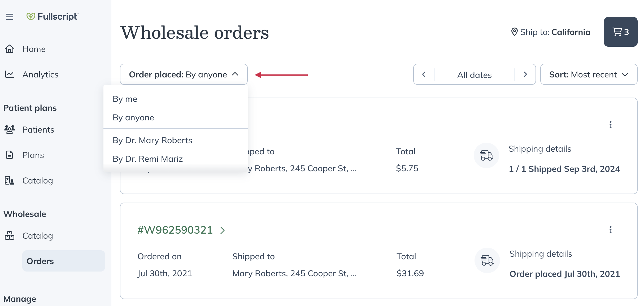Open order #W962590321 details

tap(175, 230)
